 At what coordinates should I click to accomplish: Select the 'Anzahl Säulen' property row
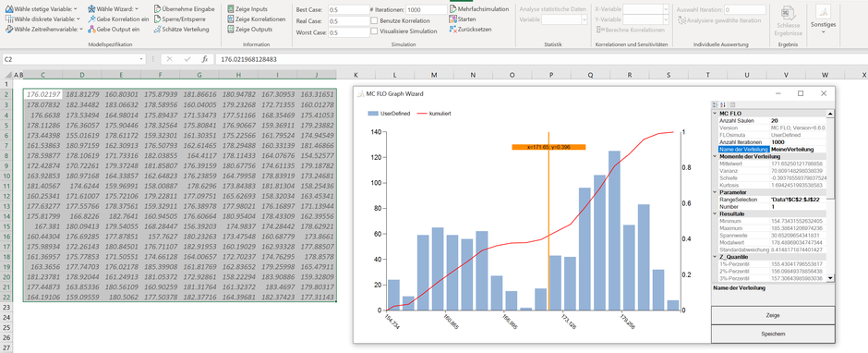773,120
